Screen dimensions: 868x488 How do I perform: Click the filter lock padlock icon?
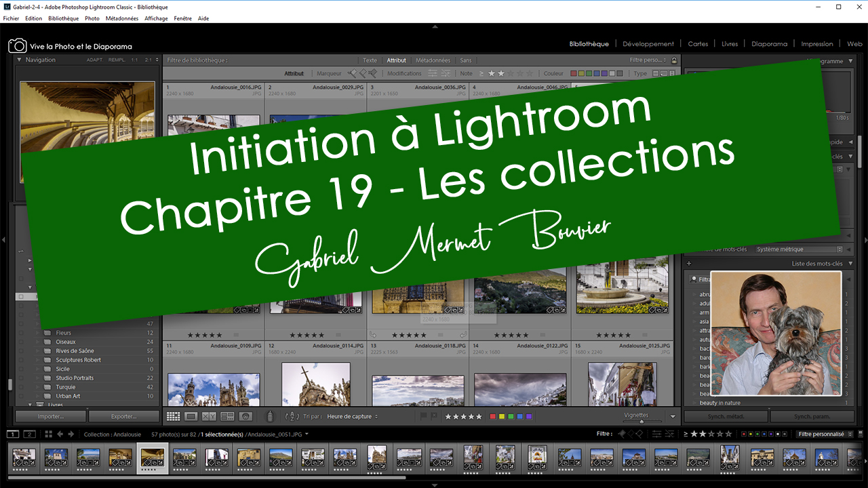click(x=674, y=60)
